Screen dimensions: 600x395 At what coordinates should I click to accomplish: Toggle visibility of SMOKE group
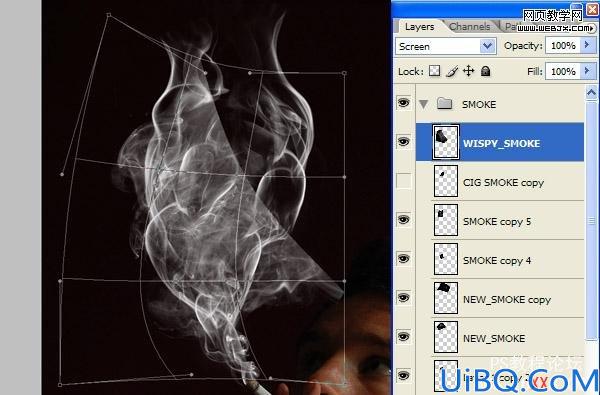[404, 103]
